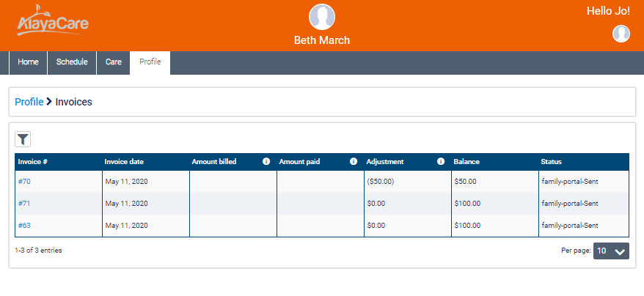
Task: Click the Amount billed column header
Action: pyautogui.click(x=233, y=162)
